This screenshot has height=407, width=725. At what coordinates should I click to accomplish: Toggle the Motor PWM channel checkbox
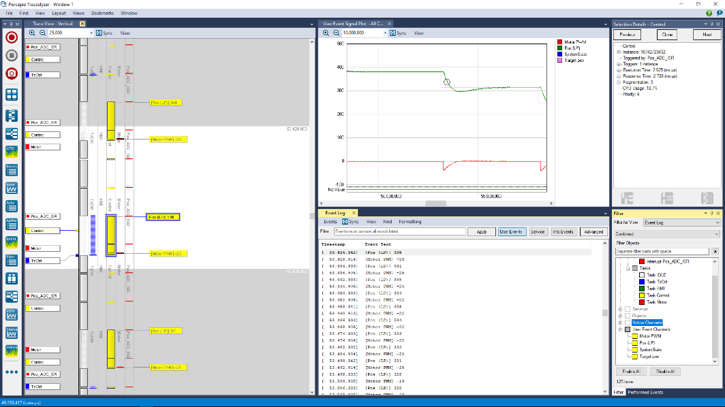(x=635, y=336)
